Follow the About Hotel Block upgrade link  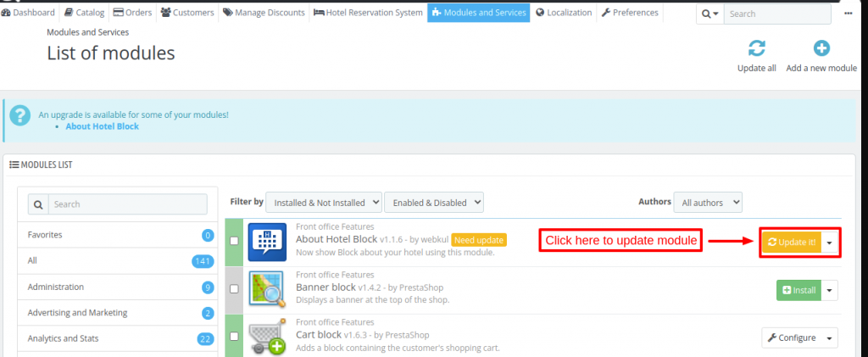coord(102,126)
